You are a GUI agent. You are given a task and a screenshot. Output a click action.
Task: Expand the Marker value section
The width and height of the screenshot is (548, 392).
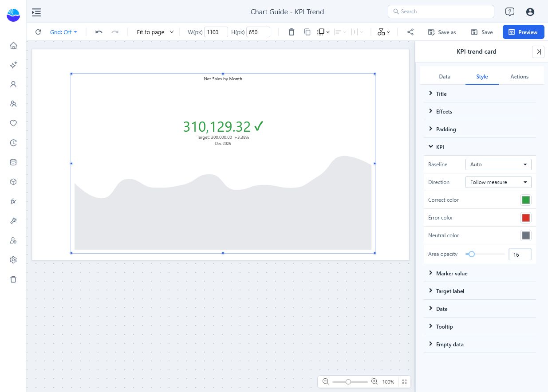[480, 273]
